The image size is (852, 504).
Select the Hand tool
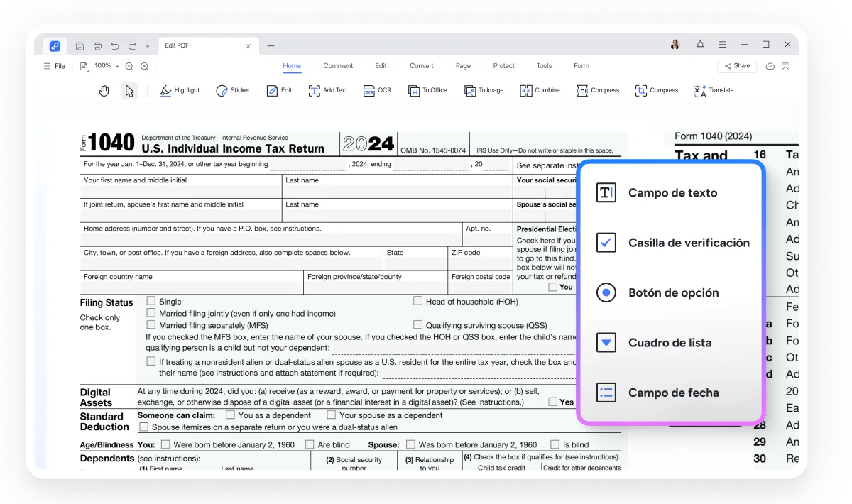[104, 90]
